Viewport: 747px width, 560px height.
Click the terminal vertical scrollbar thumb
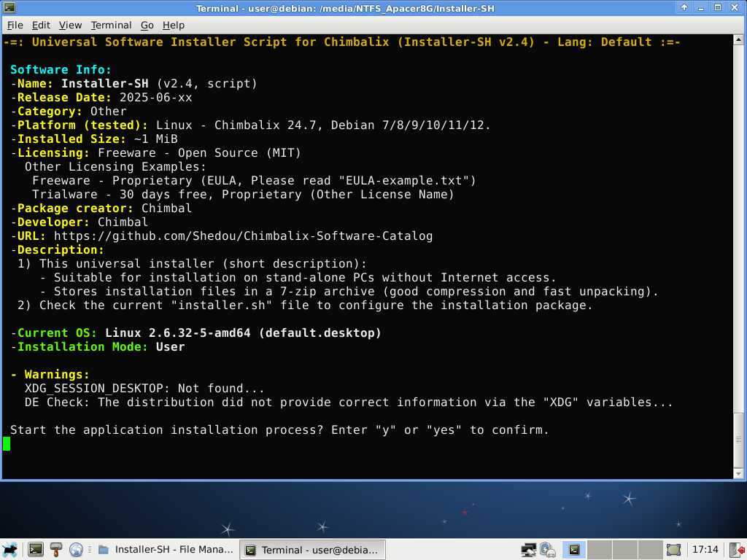pyautogui.click(x=738, y=440)
